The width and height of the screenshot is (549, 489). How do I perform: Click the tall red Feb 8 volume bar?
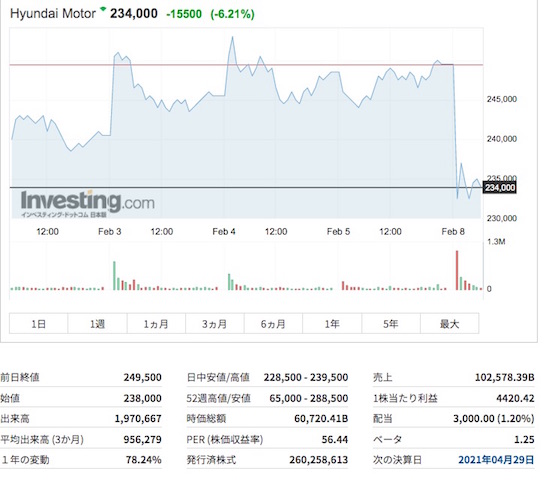tap(457, 270)
